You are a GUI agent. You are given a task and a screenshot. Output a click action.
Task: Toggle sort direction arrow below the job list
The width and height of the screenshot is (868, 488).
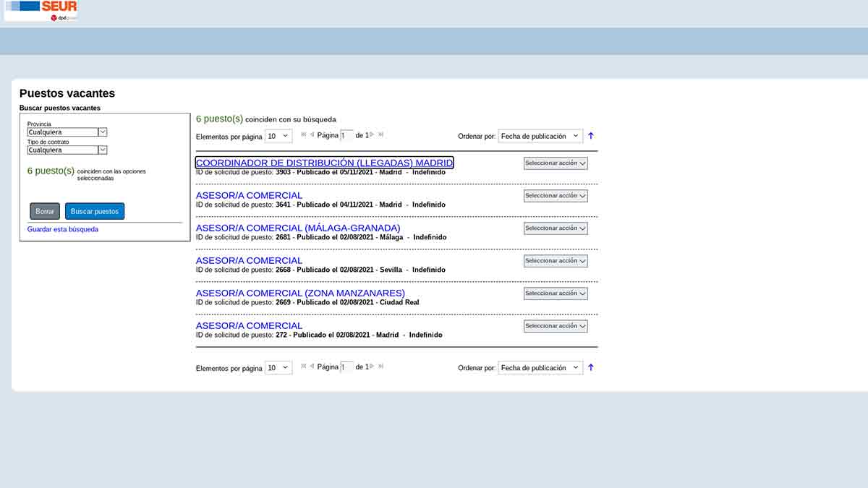click(x=590, y=367)
